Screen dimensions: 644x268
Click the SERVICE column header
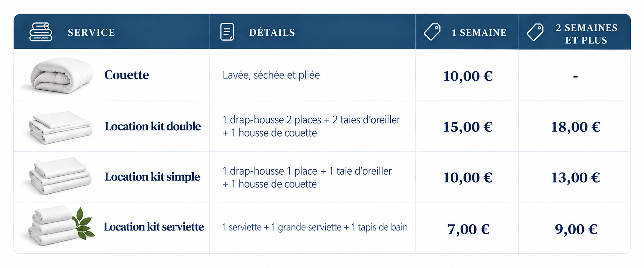[91, 32]
